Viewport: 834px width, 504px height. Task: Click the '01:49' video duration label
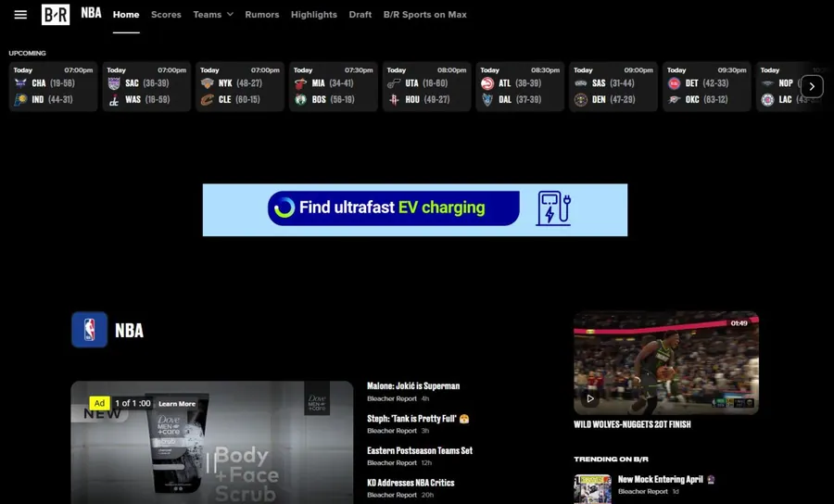tap(739, 323)
